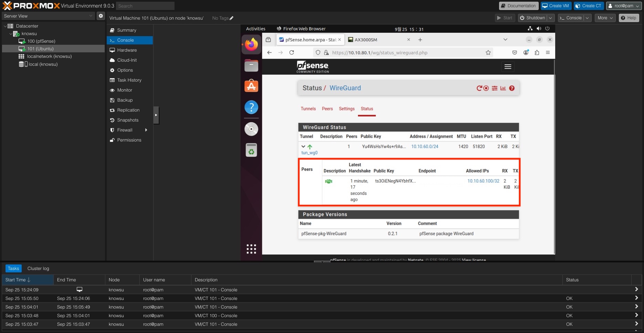The image size is (644, 333).
Task: Switch to the Cluster log tab
Action: pyautogui.click(x=38, y=269)
